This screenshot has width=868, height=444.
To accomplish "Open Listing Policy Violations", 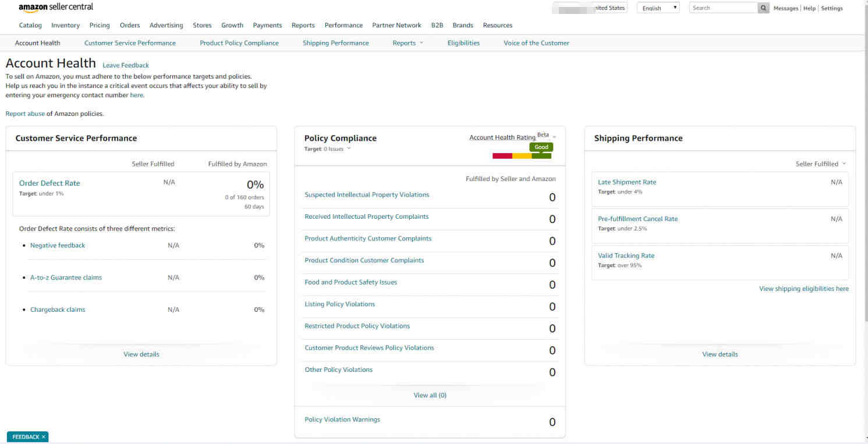I will [340, 304].
